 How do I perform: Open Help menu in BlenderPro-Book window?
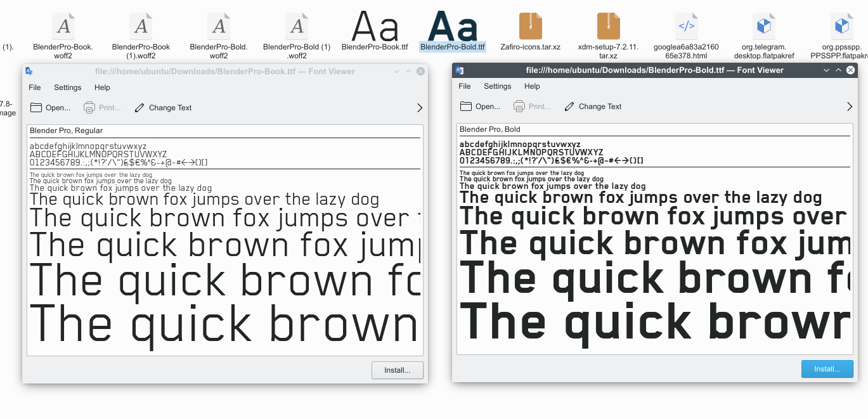[x=102, y=87]
